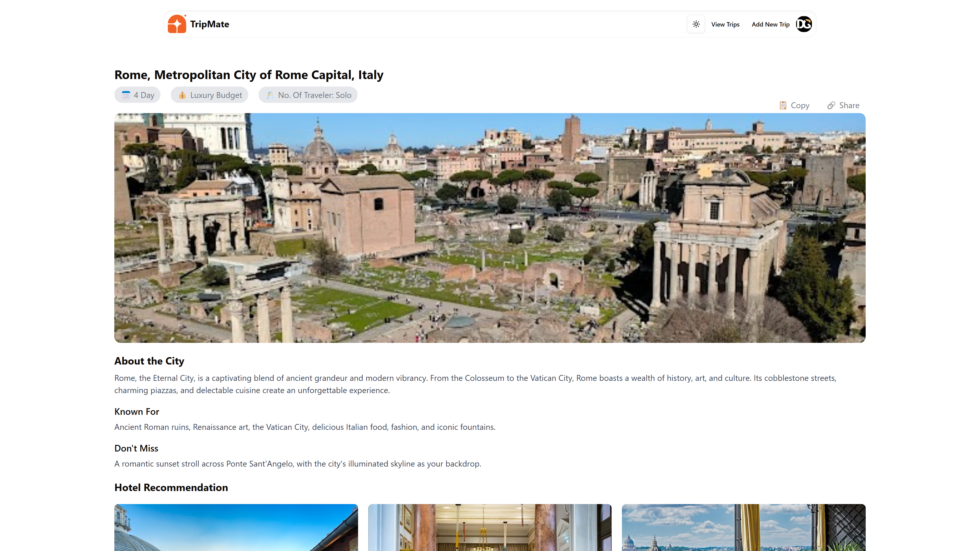Open the DG user avatar menu
Screen dimensions: 980x551
click(804, 24)
